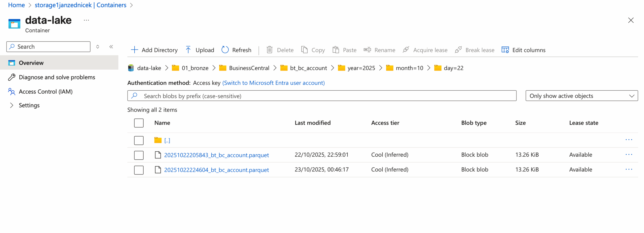The image size is (644, 233).
Task: Open context menu for 20251022224604 parquet row
Action: 628,169
